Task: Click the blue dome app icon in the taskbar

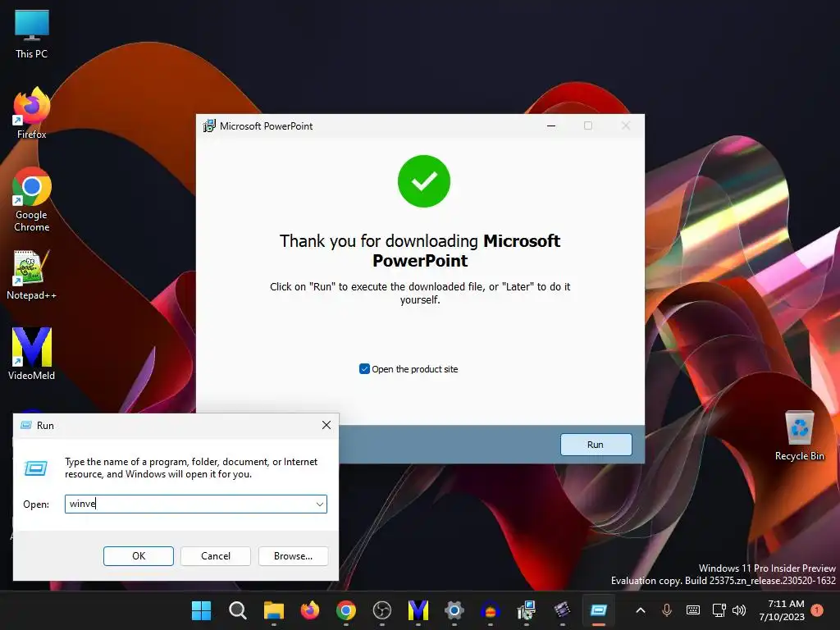Action: tap(491, 610)
